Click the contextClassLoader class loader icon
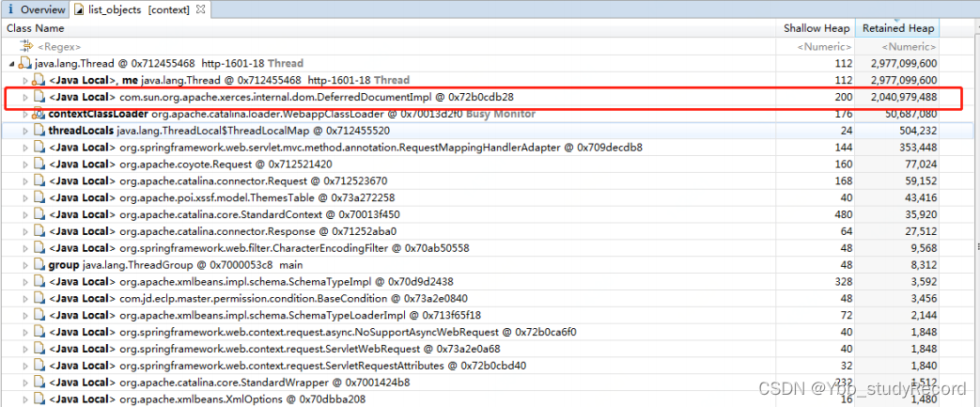Viewport: 980px width, 407px height. point(39,114)
